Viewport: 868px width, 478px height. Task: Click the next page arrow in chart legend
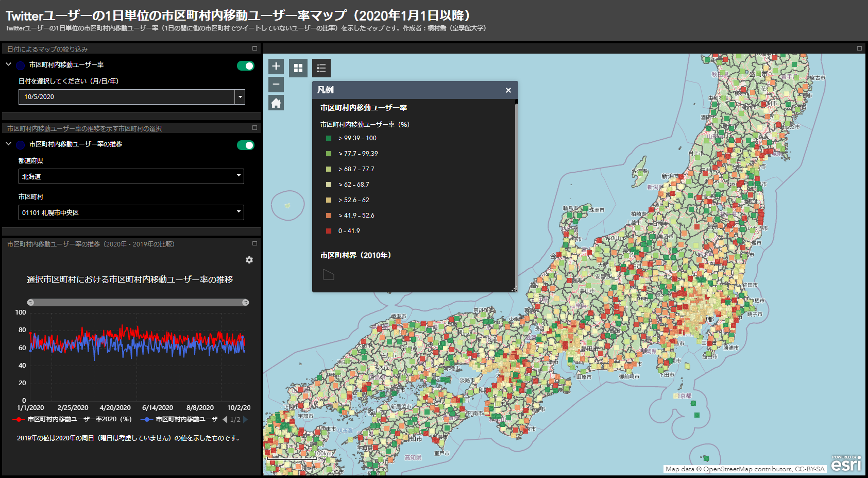[x=246, y=419]
